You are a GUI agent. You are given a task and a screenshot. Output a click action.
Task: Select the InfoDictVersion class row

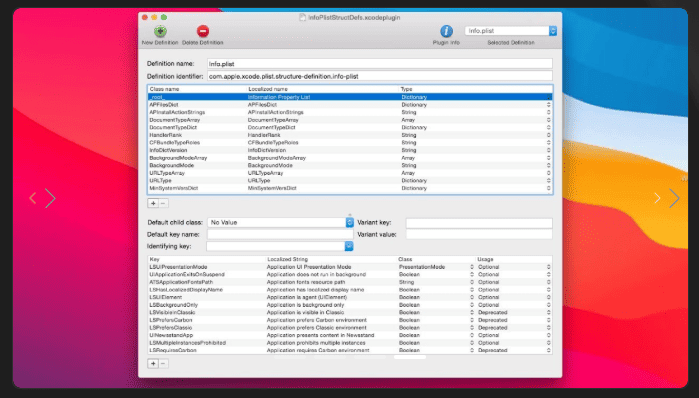[350, 150]
